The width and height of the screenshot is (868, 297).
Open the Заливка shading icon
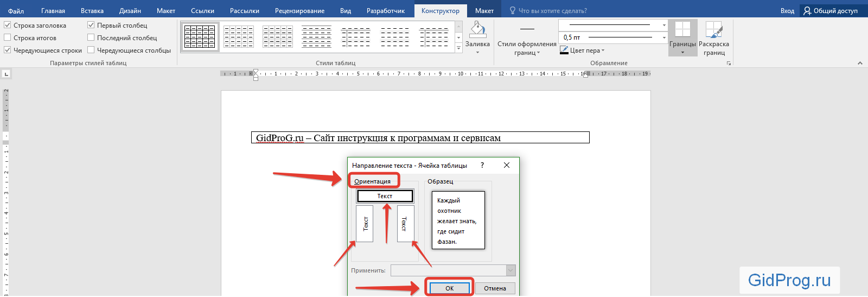477,30
